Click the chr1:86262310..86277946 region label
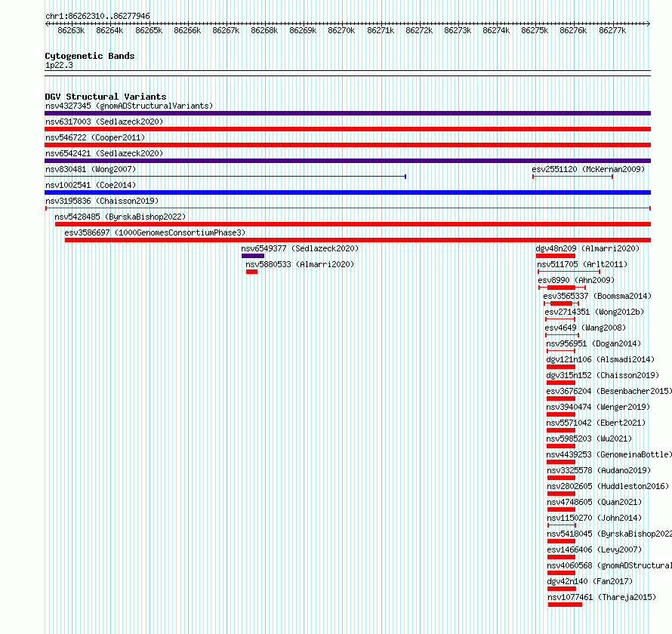The image size is (672, 634). coord(97,16)
